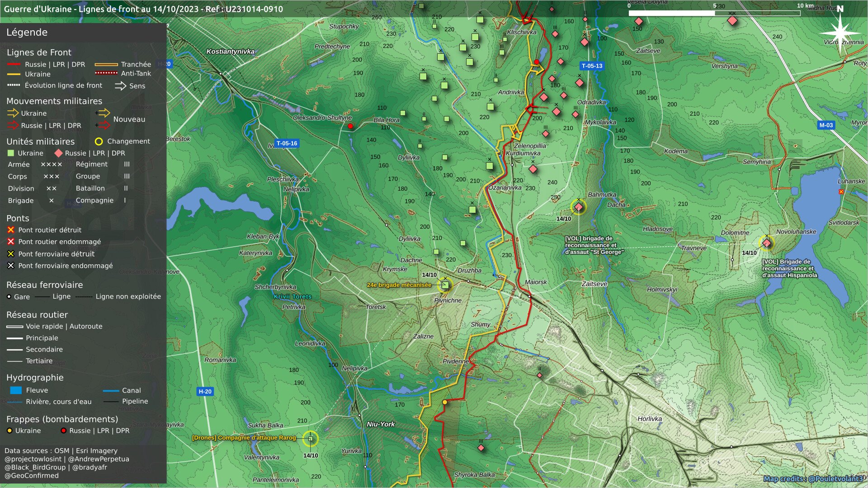Viewport: 868px width, 488px height.
Task: Click the legend Sens direction arrow
Action: 121,86
